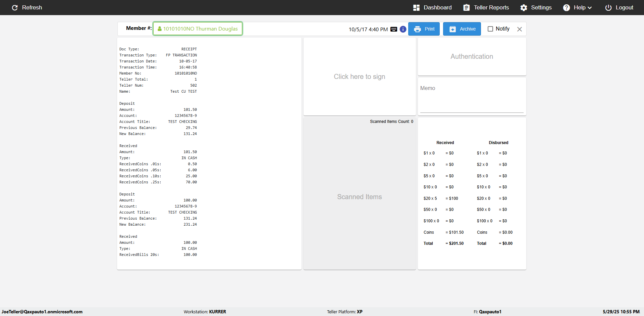Open the Help menu
This screenshot has height=316, width=644.
pos(577,7)
